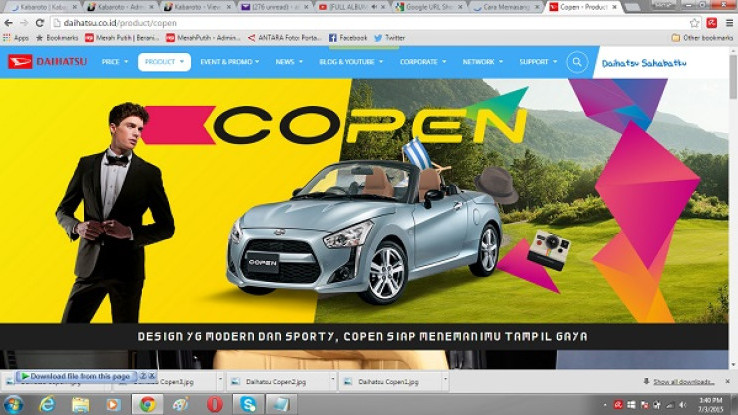Open the NEWS dropdown menu
Viewport: 738px width, 415px height.
pyautogui.click(x=289, y=62)
